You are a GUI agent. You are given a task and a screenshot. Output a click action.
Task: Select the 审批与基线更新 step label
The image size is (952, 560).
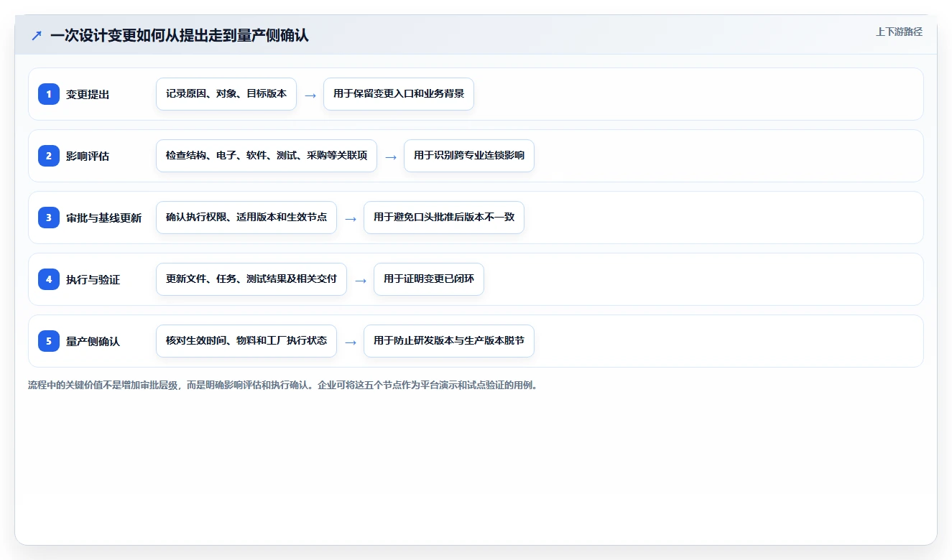[104, 218]
